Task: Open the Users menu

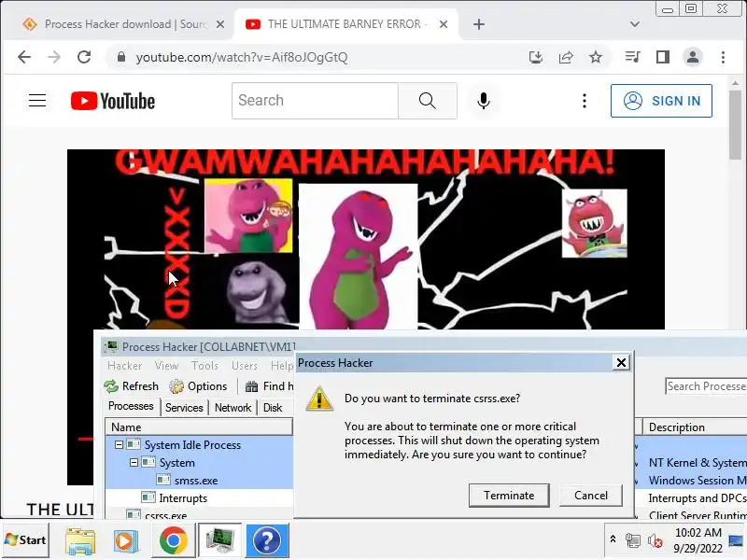Action: point(245,366)
